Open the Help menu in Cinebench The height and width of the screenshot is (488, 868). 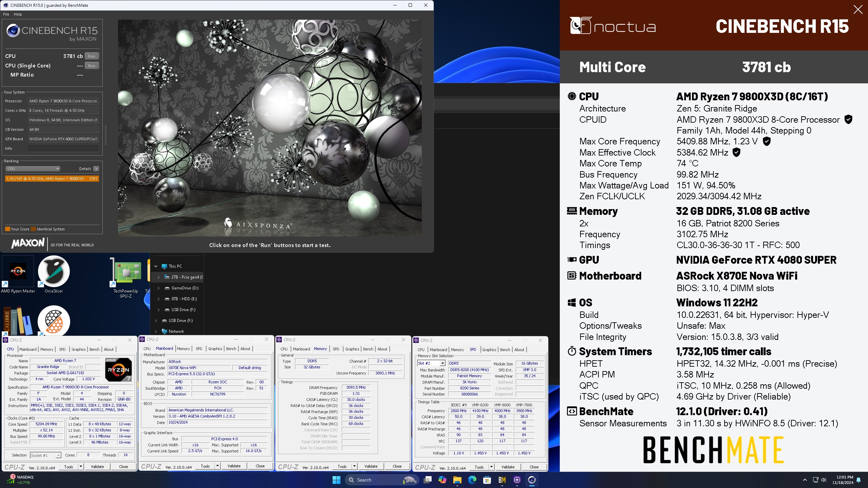(18, 14)
